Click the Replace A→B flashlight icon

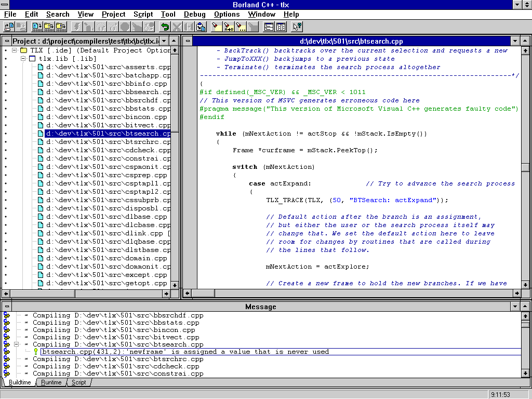pyautogui.click(x=229, y=27)
